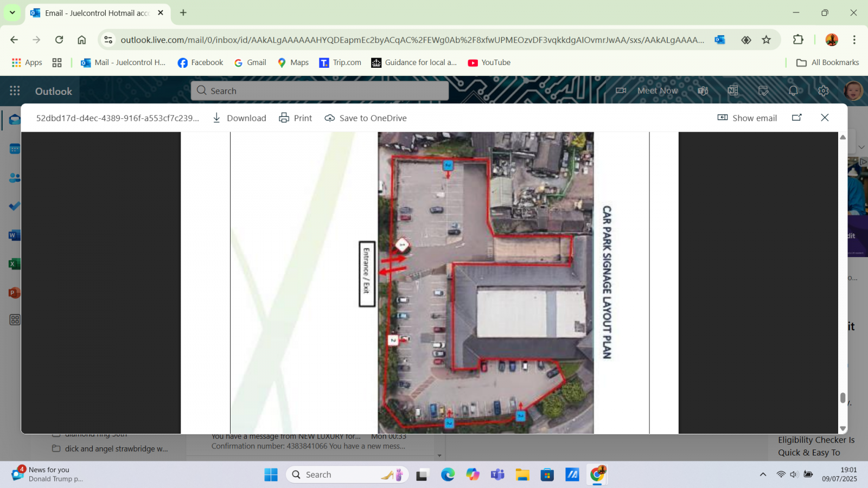868x488 pixels.
Task: Print the attachment preview
Action: coord(296,118)
